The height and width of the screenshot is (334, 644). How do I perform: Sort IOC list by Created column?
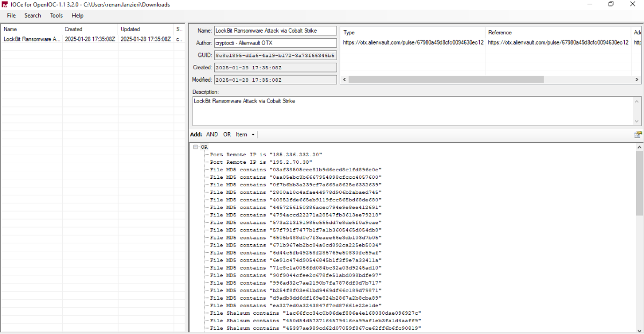90,29
